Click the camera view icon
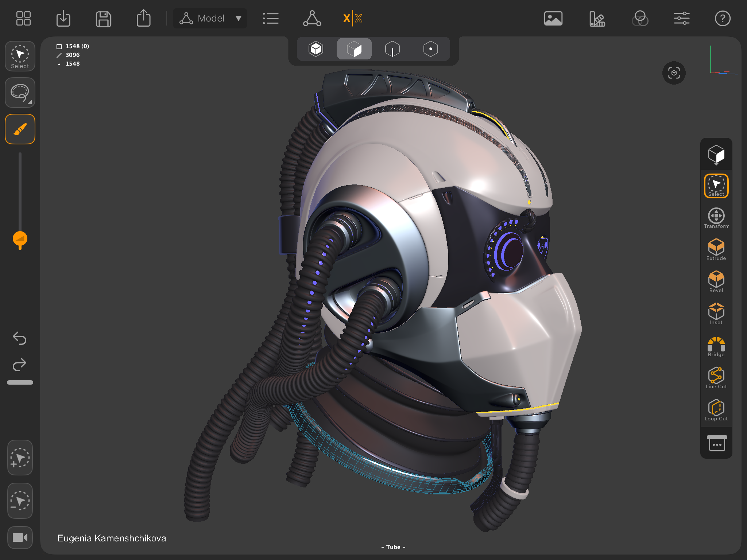 tap(20, 537)
